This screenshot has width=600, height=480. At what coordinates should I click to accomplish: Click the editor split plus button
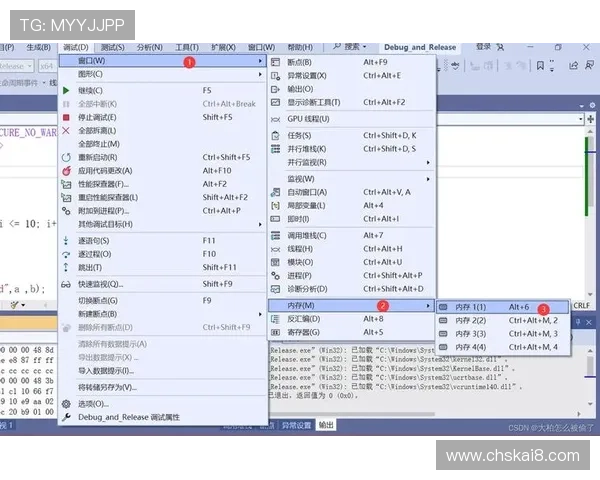click(590, 119)
